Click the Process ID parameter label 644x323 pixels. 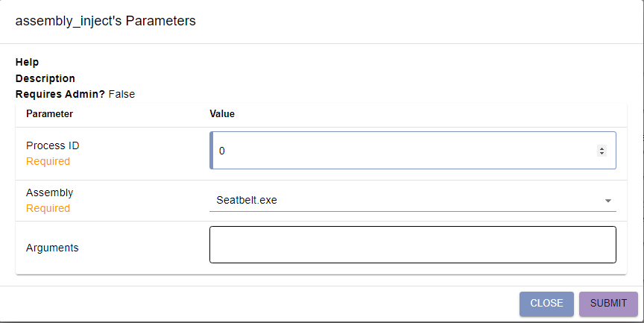(53, 145)
